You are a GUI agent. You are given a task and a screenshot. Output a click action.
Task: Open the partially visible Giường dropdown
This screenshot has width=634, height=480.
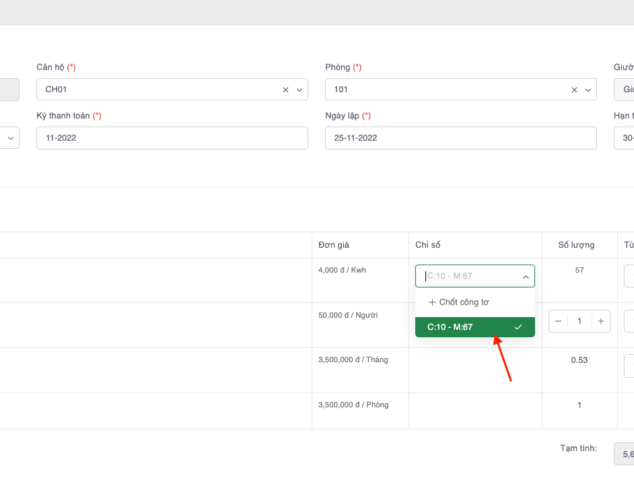point(625,90)
